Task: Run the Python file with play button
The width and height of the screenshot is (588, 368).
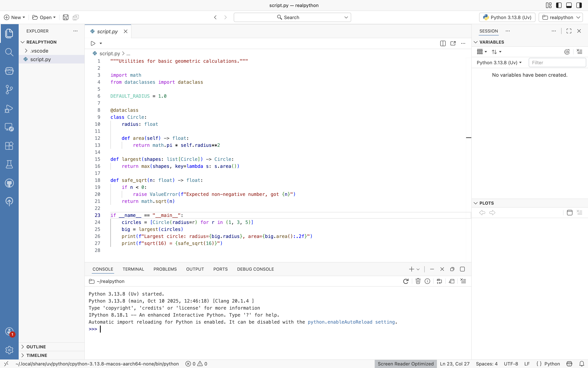Action: point(93,43)
